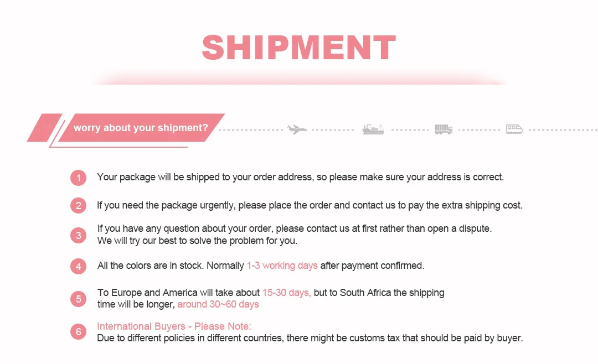Click the delivery truck icon
The width and height of the screenshot is (598, 364).
[444, 129]
